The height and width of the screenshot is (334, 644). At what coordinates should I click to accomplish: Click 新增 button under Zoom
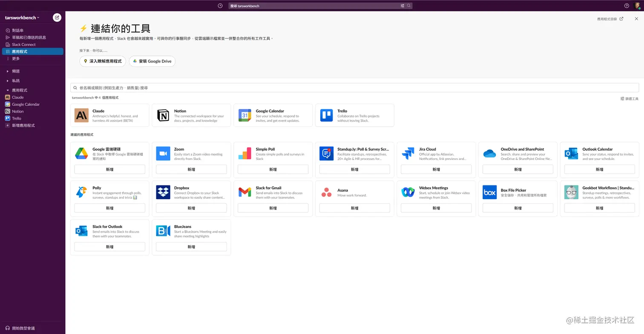click(191, 169)
